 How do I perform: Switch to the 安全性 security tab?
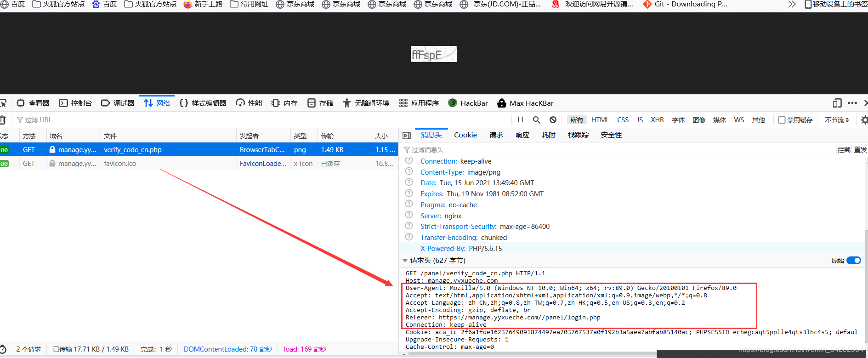point(611,135)
